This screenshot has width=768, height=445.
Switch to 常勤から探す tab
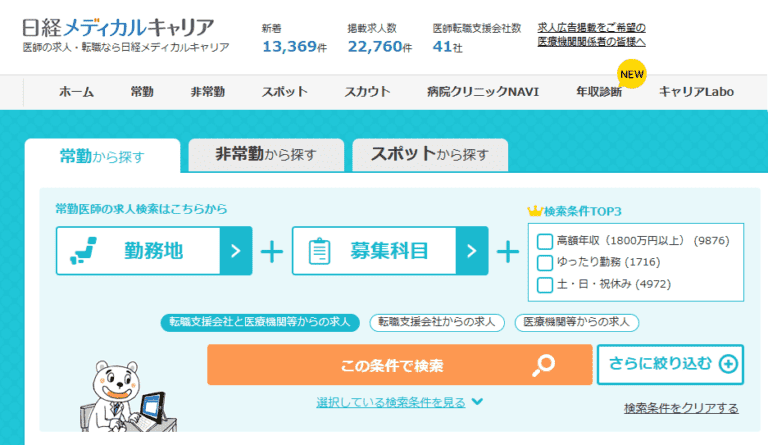pyautogui.click(x=102, y=156)
